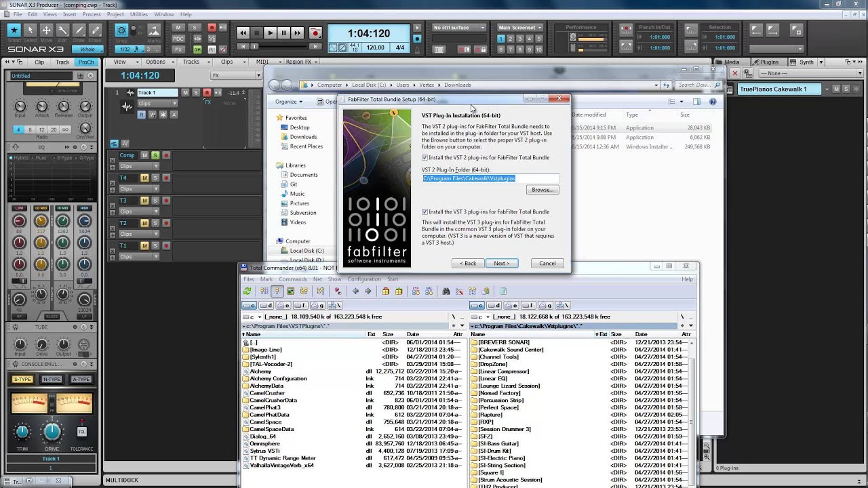Image resolution: width=868 pixels, height=488 pixels.
Task: Fast-forward using the transport button
Action: tap(297, 33)
